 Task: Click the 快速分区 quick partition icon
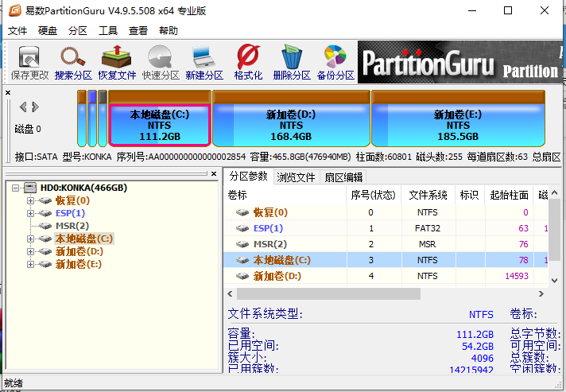point(161,62)
